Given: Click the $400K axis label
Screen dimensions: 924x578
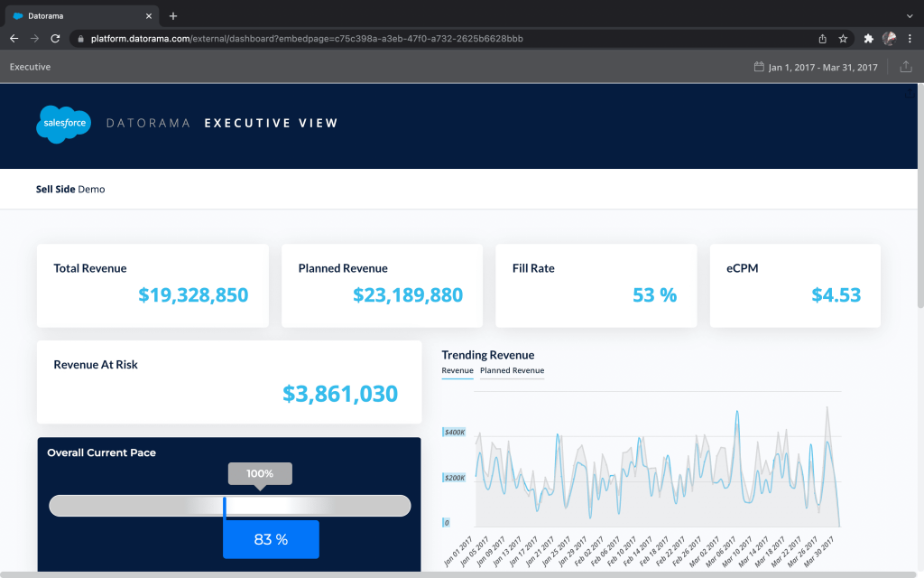Looking at the screenshot, I should (455, 433).
